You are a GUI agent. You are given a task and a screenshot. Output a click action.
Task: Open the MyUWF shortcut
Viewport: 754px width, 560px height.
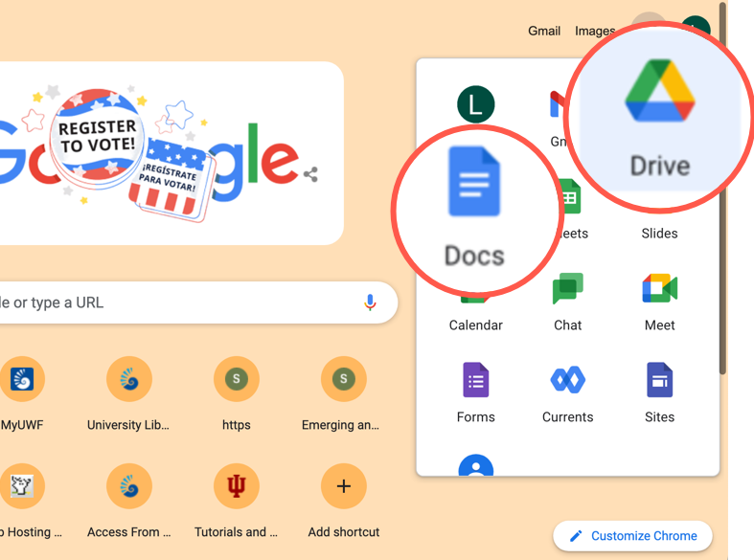coord(22,393)
